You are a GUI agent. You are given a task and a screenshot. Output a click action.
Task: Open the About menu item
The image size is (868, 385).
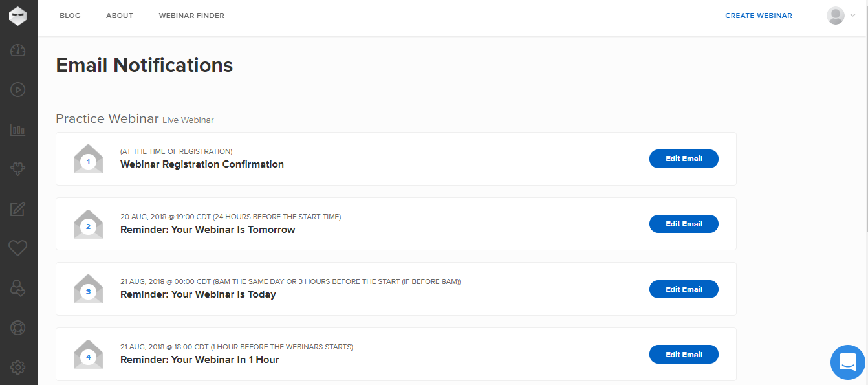point(120,16)
